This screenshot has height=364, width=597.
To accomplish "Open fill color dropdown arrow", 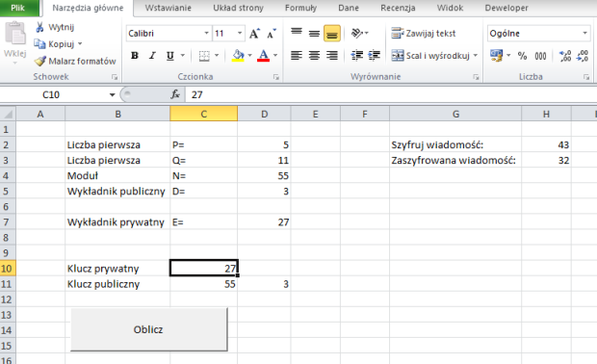I will click(x=249, y=56).
